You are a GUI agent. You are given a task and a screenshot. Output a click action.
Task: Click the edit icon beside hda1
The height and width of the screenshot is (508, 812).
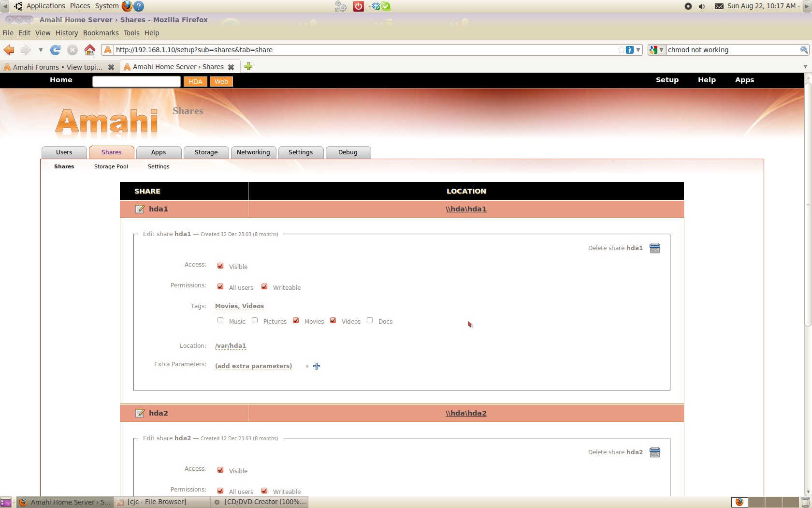click(x=140, y=209)
